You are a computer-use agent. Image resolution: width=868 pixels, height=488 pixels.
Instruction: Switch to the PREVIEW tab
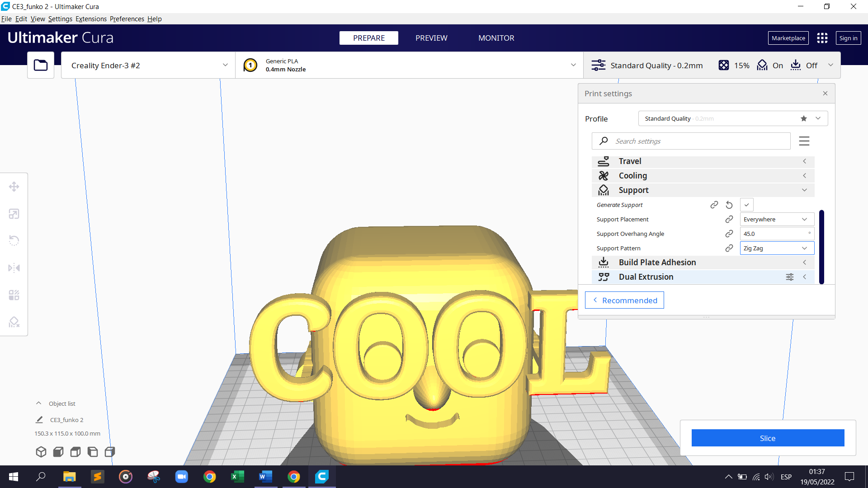click(x=431, y=38)
